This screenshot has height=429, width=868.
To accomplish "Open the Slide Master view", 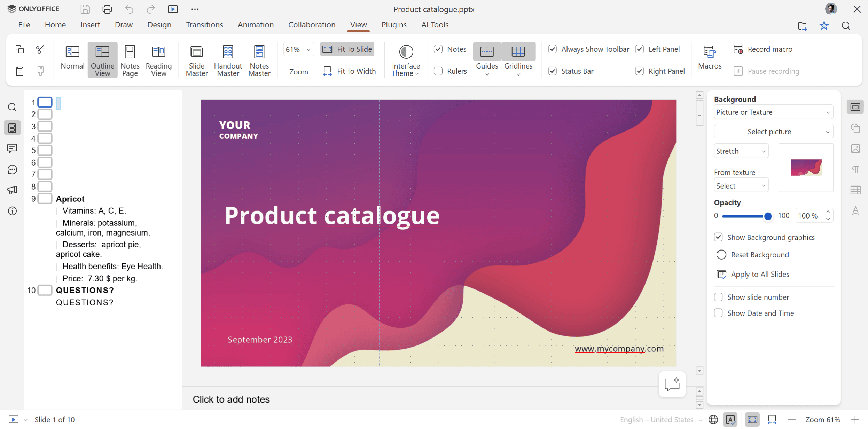I will (x=197, y=60).
